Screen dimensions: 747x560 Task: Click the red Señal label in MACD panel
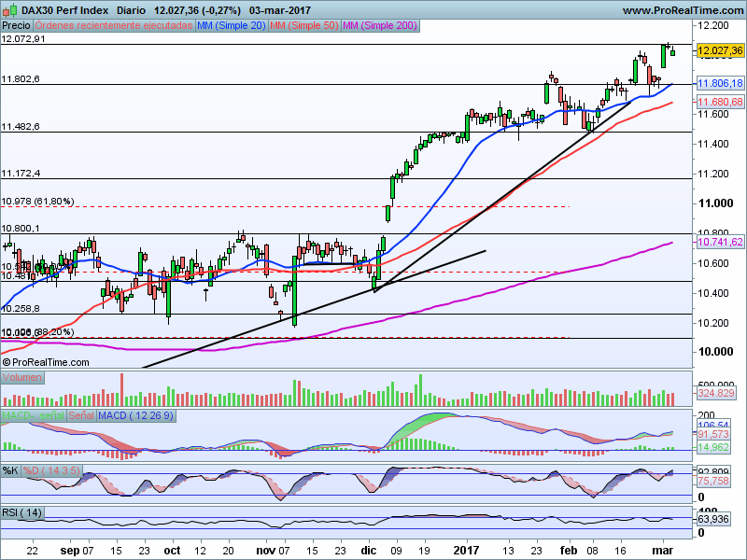[x=81, y=415]
